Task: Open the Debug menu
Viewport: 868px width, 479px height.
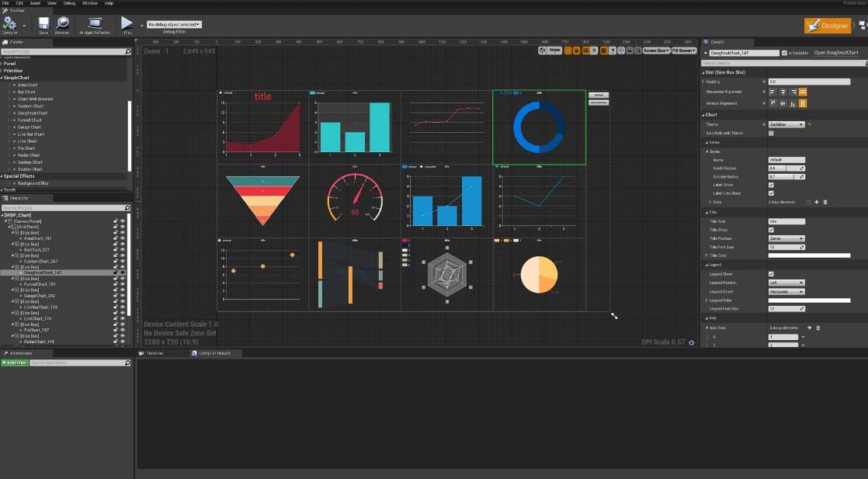Action: pos(69,3)
